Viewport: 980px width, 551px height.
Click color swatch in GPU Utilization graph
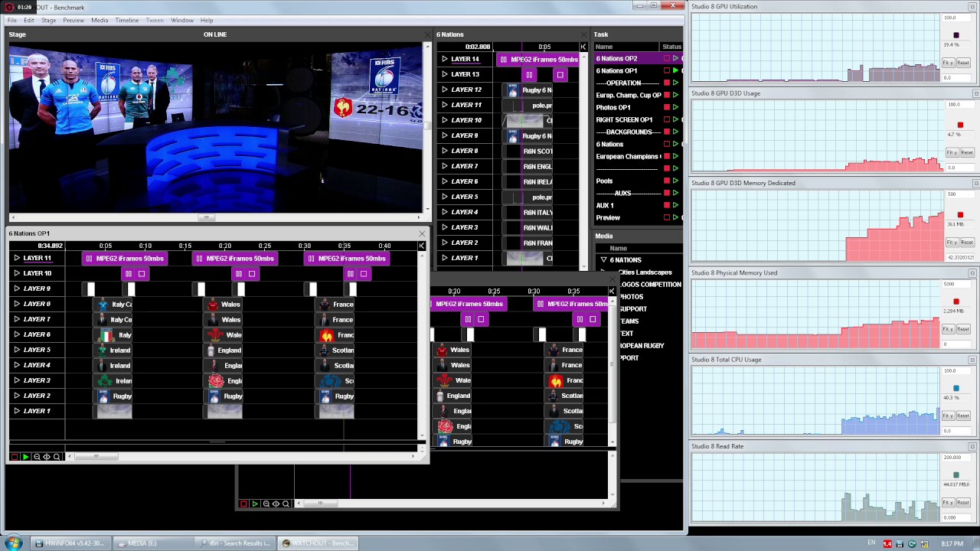click(955, 35)
